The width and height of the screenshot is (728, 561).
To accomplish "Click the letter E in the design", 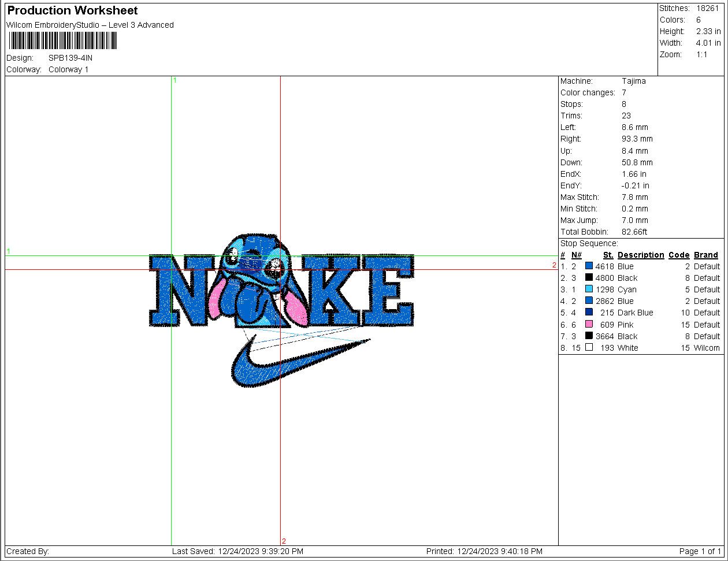I will [386, 292].
